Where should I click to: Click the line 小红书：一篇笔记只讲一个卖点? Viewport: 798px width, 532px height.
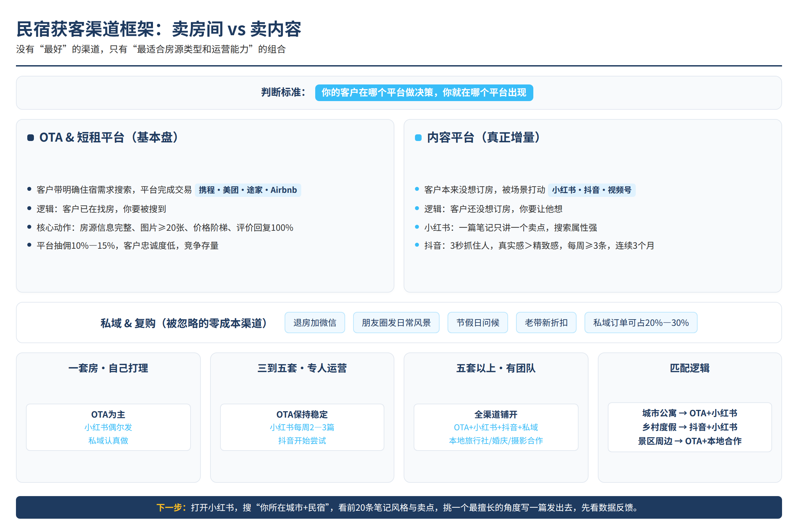(511, 227)
